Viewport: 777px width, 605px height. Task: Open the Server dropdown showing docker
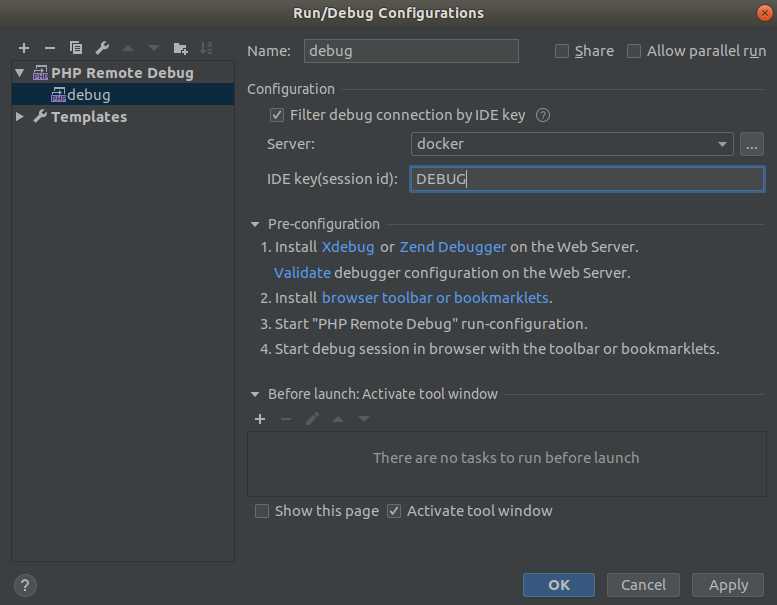pyautogui.click(x=572, y=144)
